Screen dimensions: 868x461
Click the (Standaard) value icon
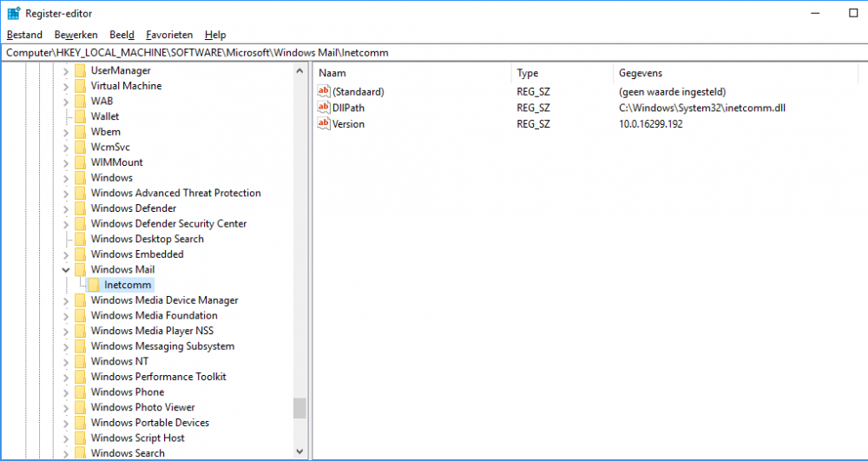point(325,91)
